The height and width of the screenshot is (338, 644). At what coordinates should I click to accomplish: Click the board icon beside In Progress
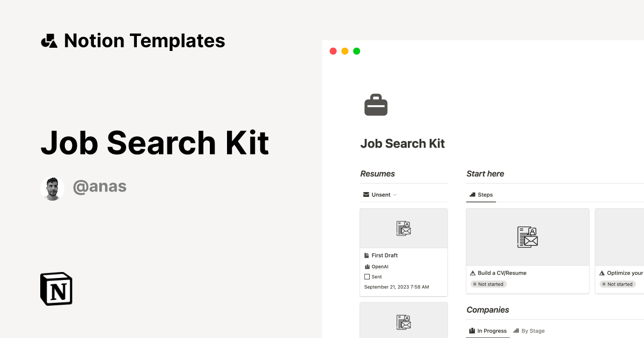(472, 330)
